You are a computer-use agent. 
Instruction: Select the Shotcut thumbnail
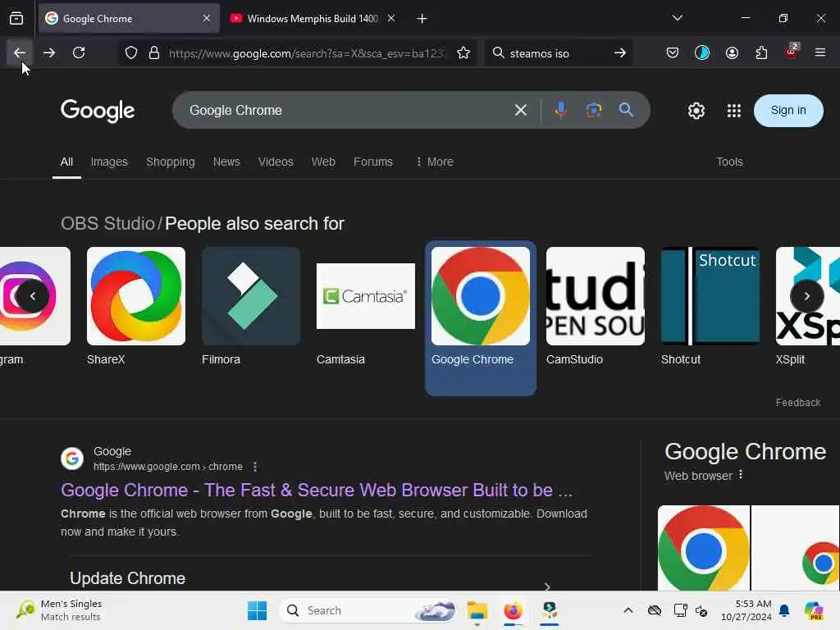click(x=710, y=295)
